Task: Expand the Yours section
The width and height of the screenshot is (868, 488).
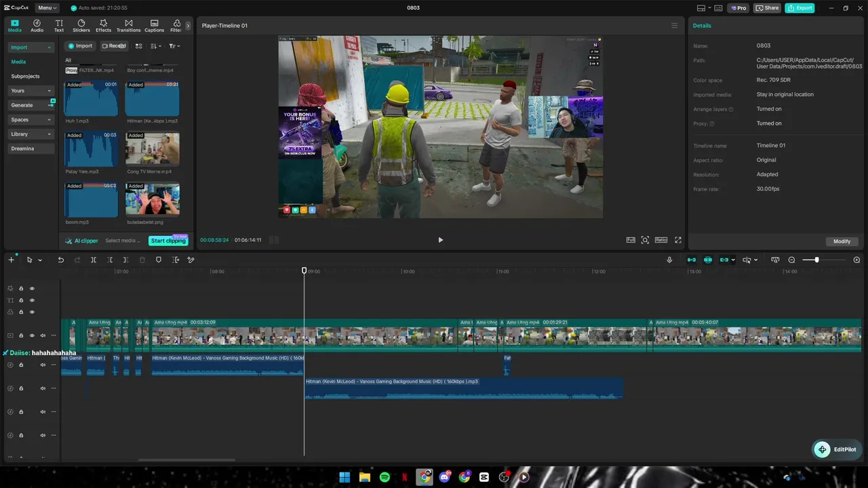Action: pos(31,91)
